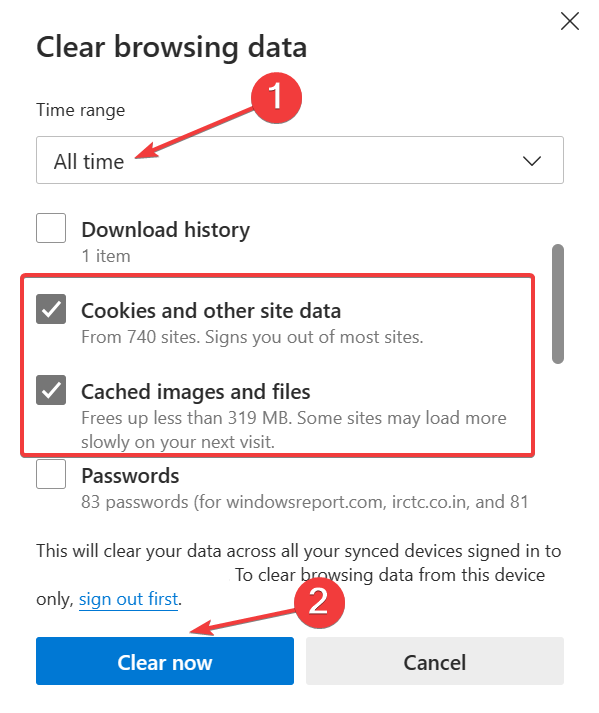This screenshot has width=599, height=713.
Task: Click the Passwords label text
Action: click(x=130, y=476)
